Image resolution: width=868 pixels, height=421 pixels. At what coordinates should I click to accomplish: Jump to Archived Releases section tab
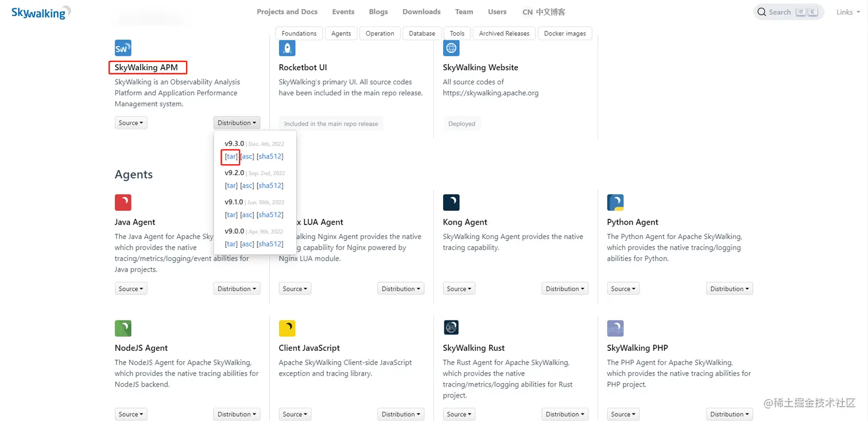pyautogui.click(x=504, y=33)
